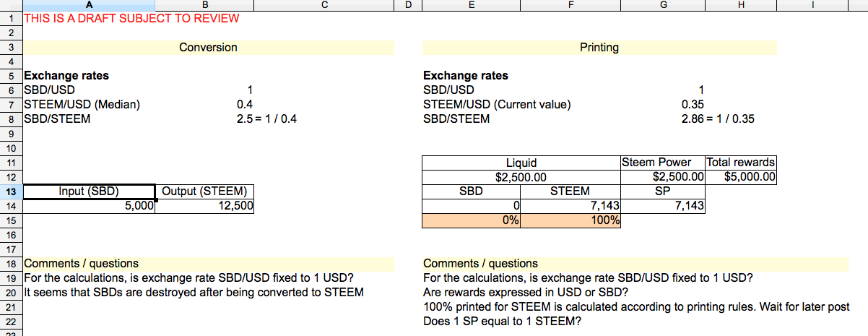Click the note '= 1 / 0.35'
This screenshot has width=868, height=336.
tap(730, 119)
